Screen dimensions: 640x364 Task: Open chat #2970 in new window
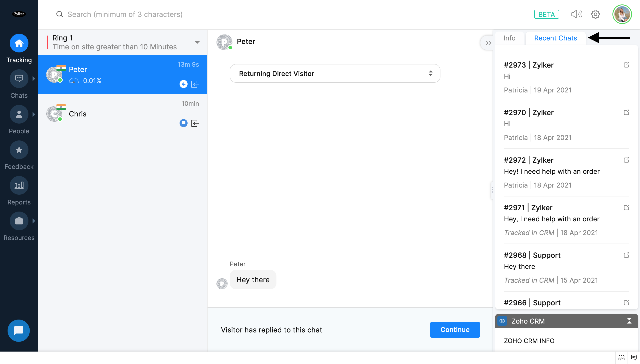click(x=626, y=112)
